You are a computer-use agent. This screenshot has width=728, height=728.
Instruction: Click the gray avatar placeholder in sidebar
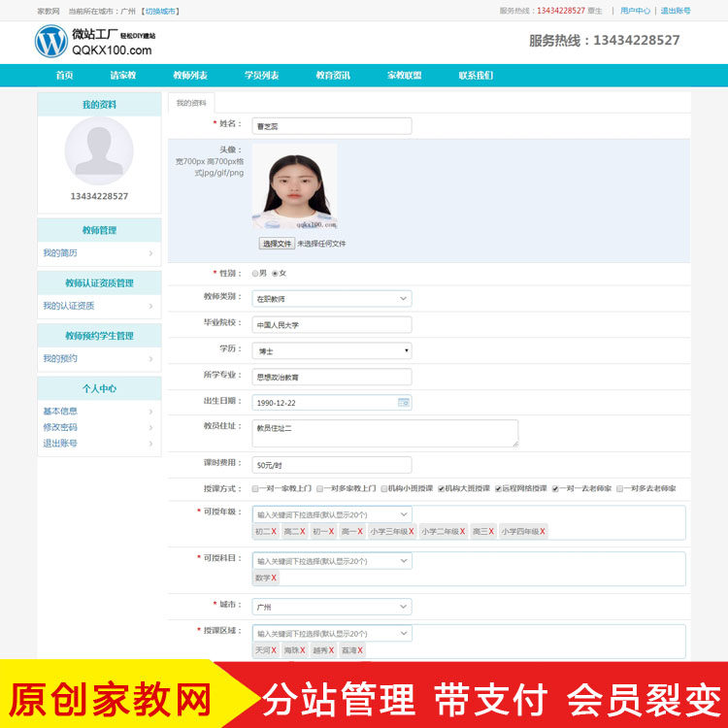(x=99, y=150)
